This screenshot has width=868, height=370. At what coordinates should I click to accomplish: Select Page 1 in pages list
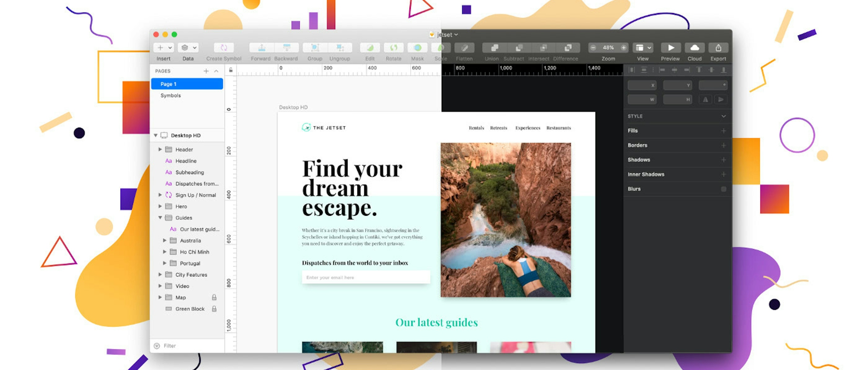click(x=187, y=84)
